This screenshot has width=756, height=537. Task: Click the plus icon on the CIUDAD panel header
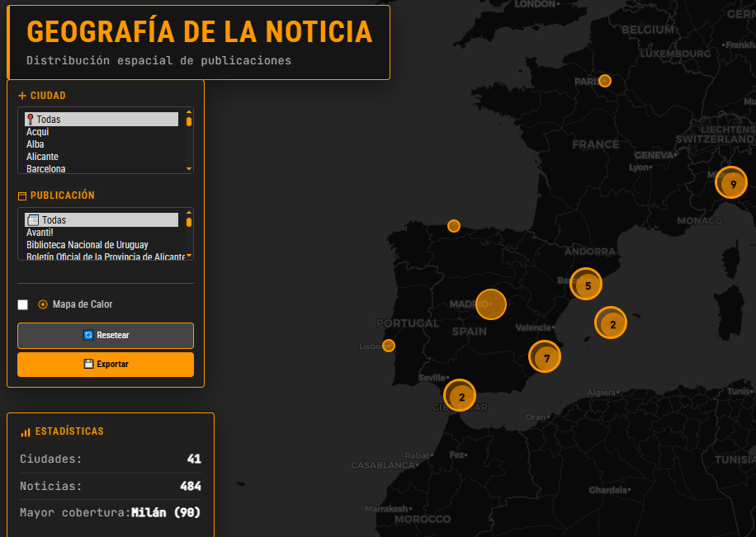pos(21,95)
